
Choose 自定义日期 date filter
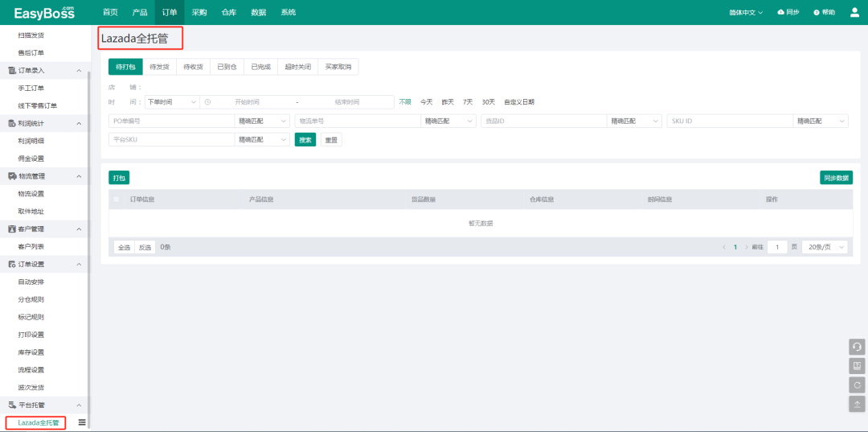[x=519, y=102]
